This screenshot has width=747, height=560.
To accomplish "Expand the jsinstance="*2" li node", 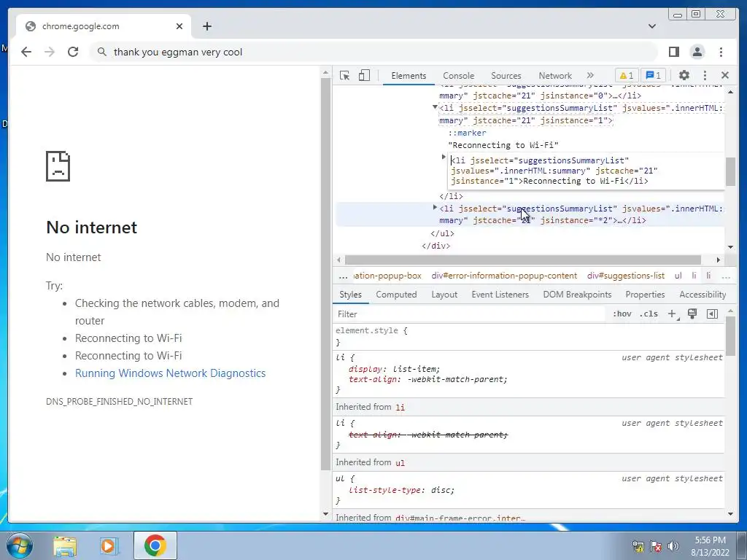I will click(x=435, y=207).
